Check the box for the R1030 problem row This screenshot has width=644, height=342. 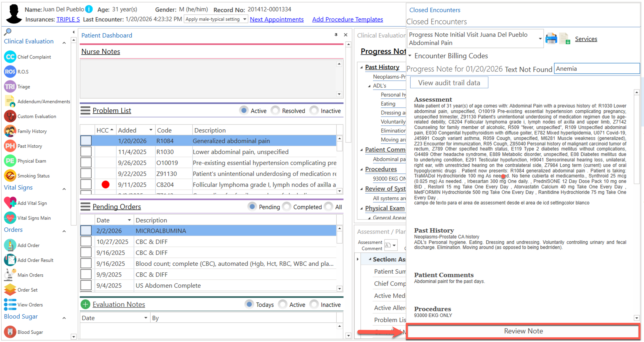coord(86,152)
